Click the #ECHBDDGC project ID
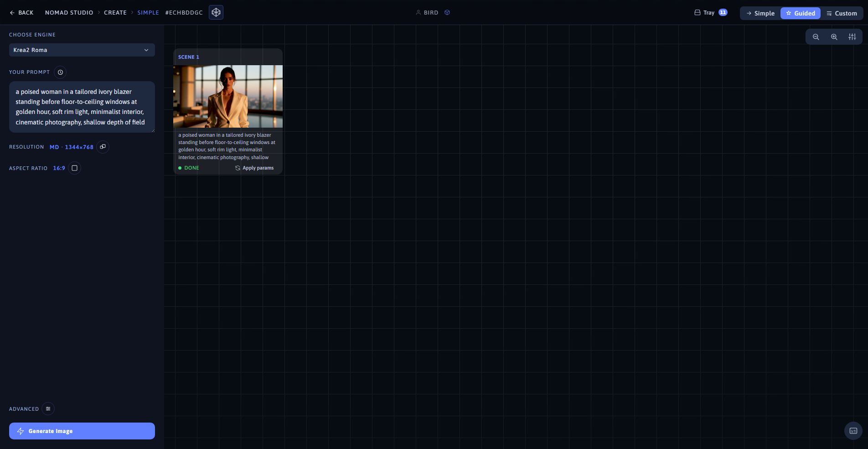Image resolution: width=868 pixels, height=449 pixels. point(184,13)
